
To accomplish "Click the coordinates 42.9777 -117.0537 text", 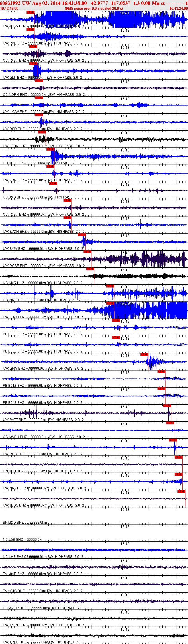I will click(111, 3).
